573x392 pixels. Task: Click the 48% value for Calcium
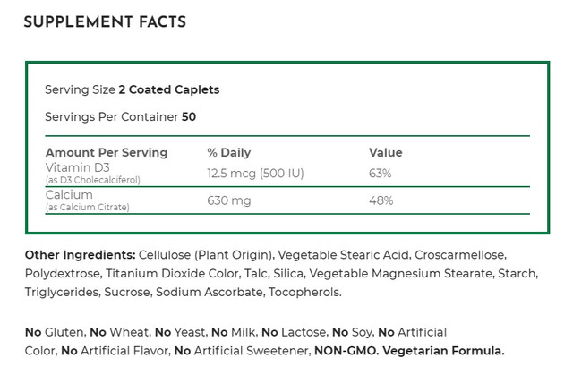[381, 200]
